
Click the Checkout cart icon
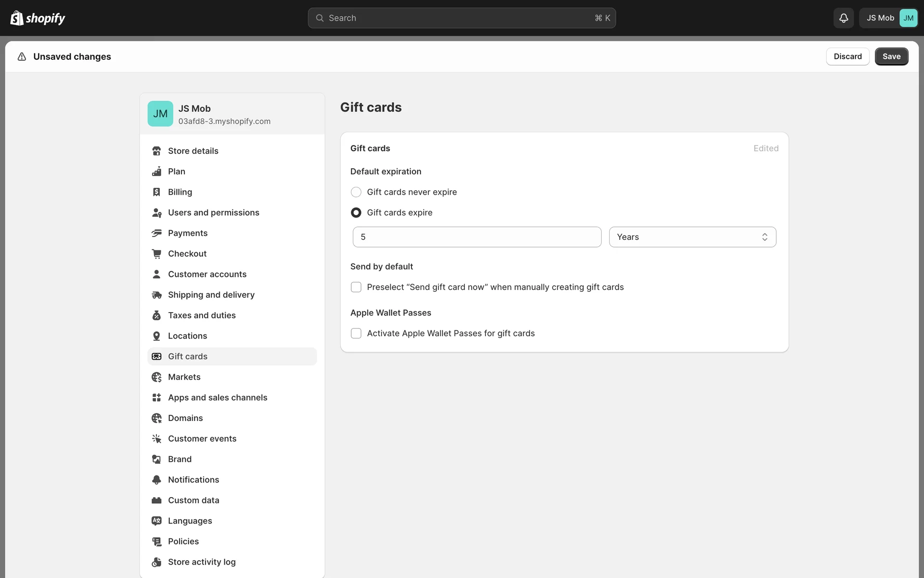point(156,254)
